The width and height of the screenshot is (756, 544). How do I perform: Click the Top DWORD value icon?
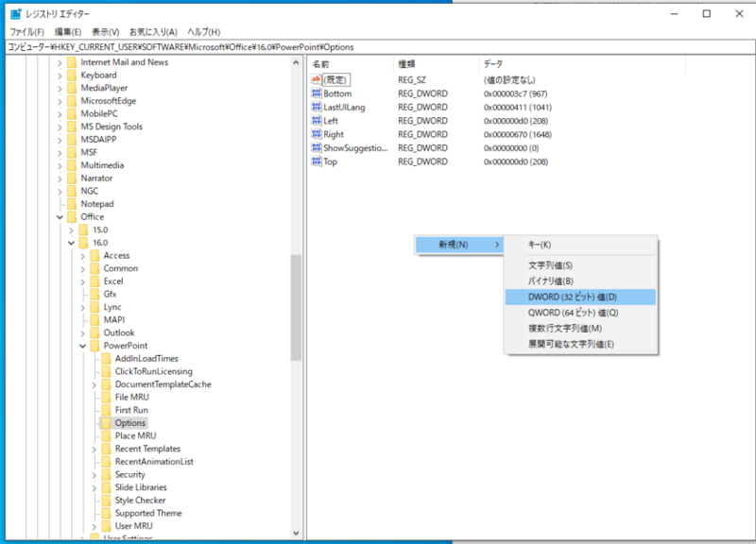click(x=317, y=161)
